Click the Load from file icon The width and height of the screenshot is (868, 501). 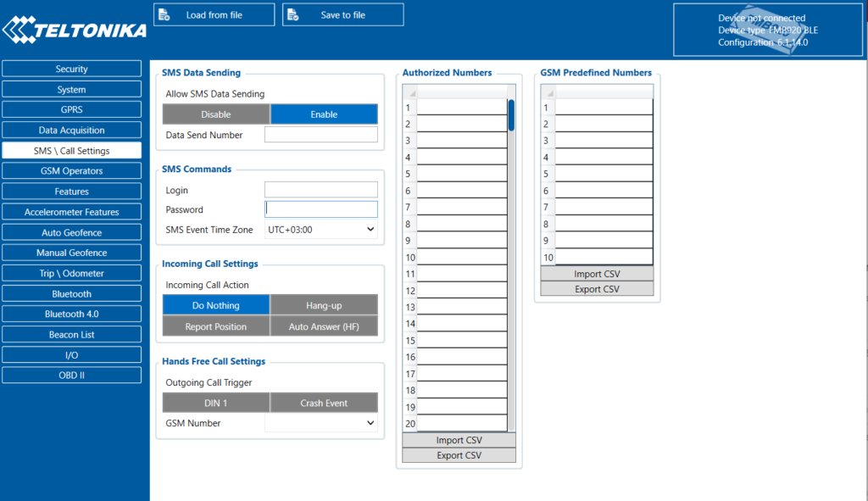(164, 15)
